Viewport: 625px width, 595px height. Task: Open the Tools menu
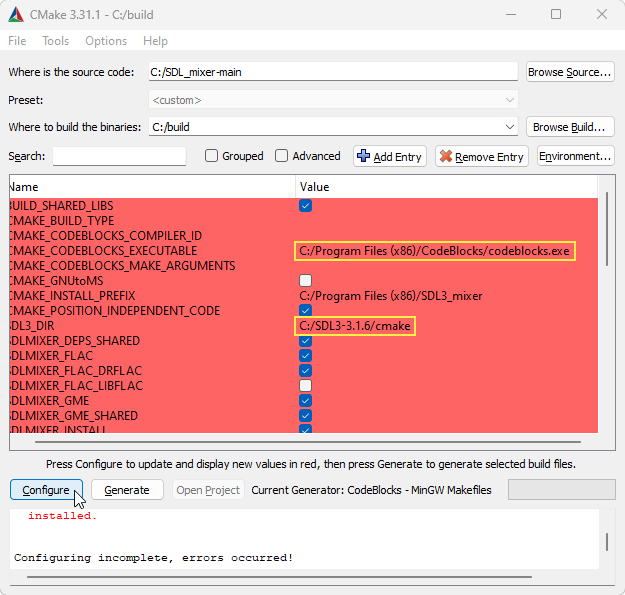[x=56, y=41]
